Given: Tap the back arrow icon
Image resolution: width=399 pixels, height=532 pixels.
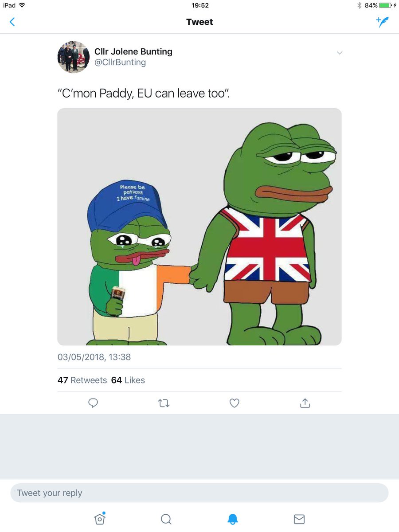Looking at the screenshot, I should point(12,22).
